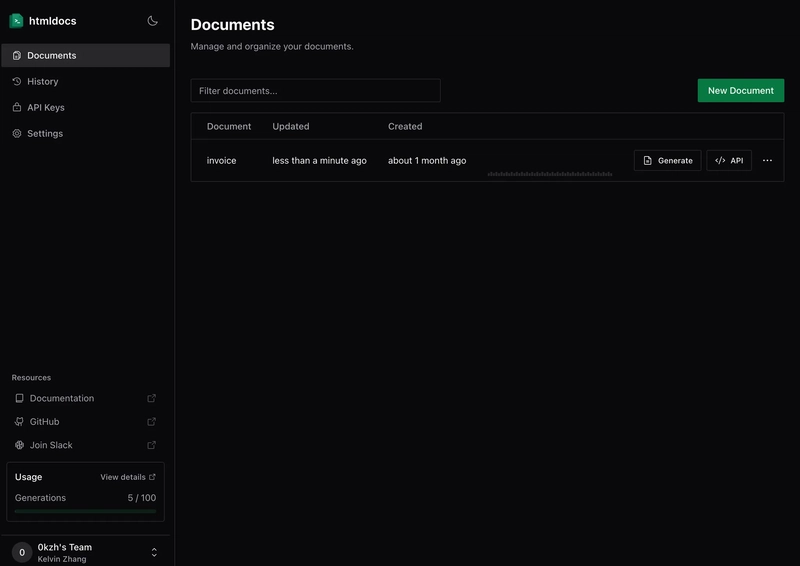The height and width of the screenshot is (566, 800).
Task: Create a New Document
Action: (x=740, y=90)
